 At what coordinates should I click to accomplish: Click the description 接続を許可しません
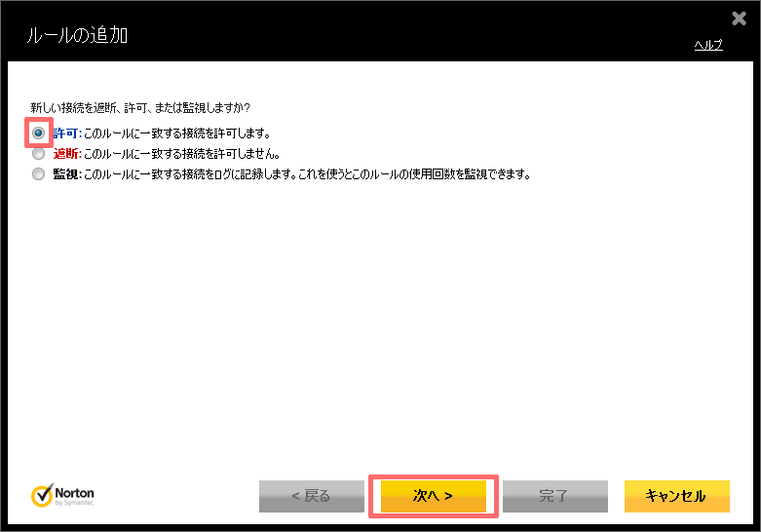pyautogui.click(x=182, y=154)
